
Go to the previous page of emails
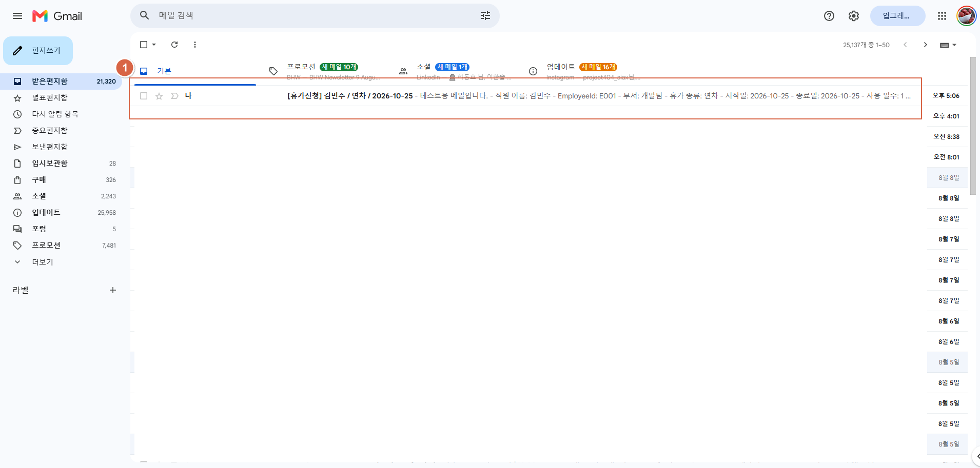tap(905, 45)
